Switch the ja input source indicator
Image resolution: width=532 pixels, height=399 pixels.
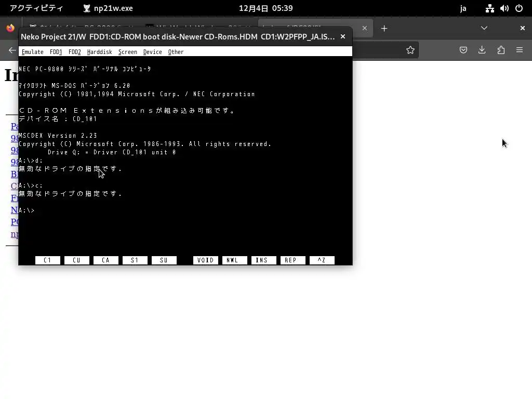463,8
